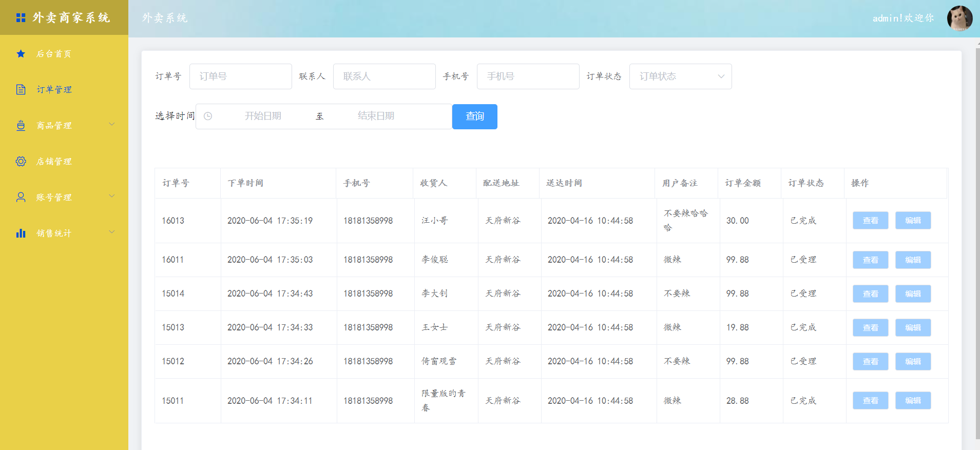Viewport: 980px width, 450px height.
Task: Edit order 15011 with 编辑 button
Action: 913,401
